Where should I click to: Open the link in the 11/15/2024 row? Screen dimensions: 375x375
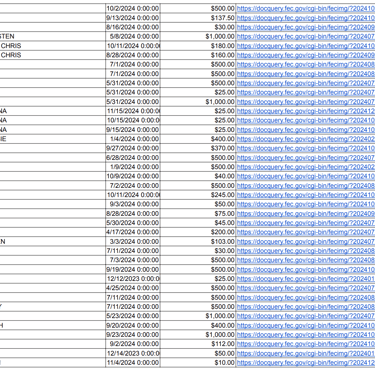point(306,111)
